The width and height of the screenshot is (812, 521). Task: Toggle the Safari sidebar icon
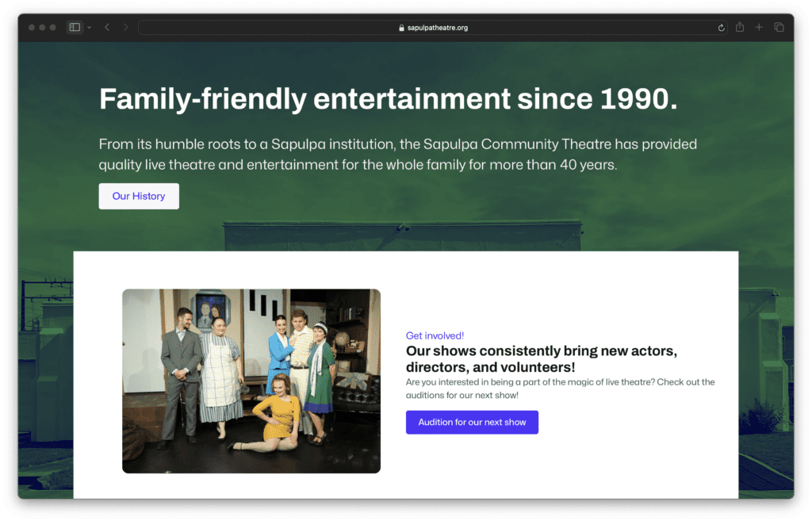click(x=75, y=27)
